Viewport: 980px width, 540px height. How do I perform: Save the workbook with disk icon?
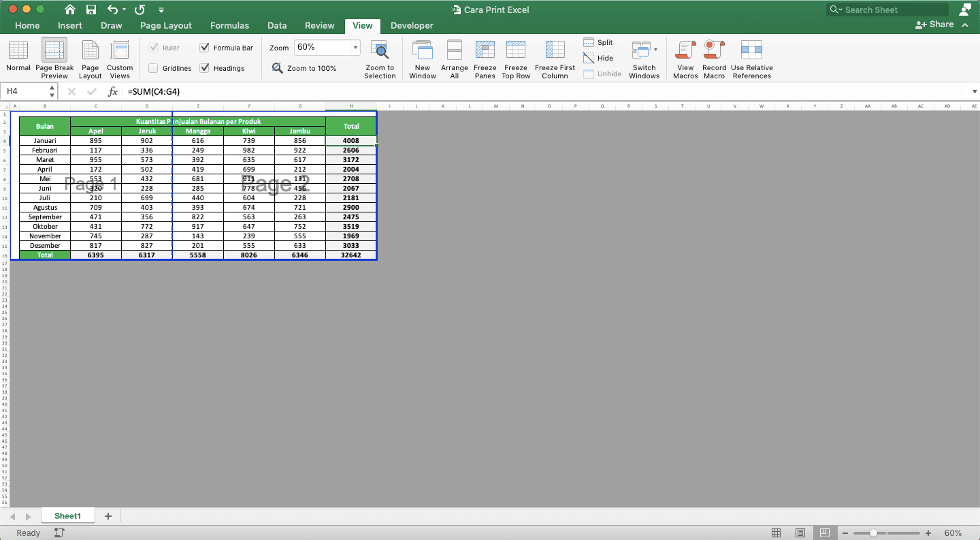click(x=91, y=10)
